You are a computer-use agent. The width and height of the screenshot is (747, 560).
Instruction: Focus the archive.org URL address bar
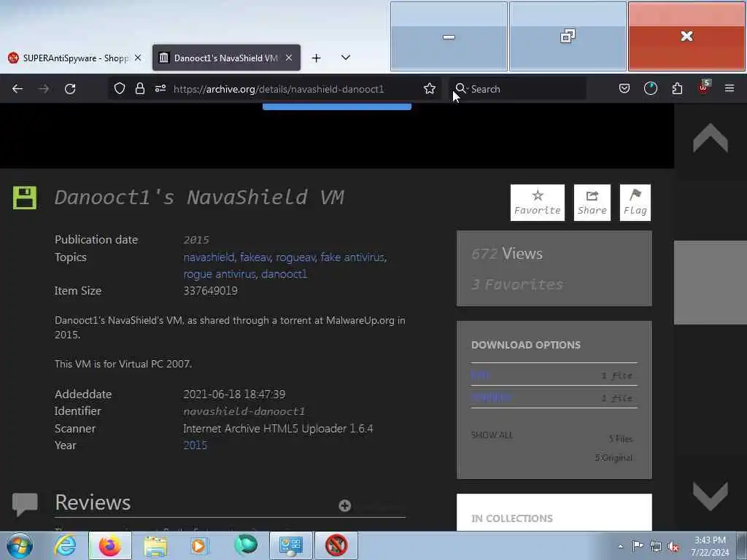pos(278,89)
